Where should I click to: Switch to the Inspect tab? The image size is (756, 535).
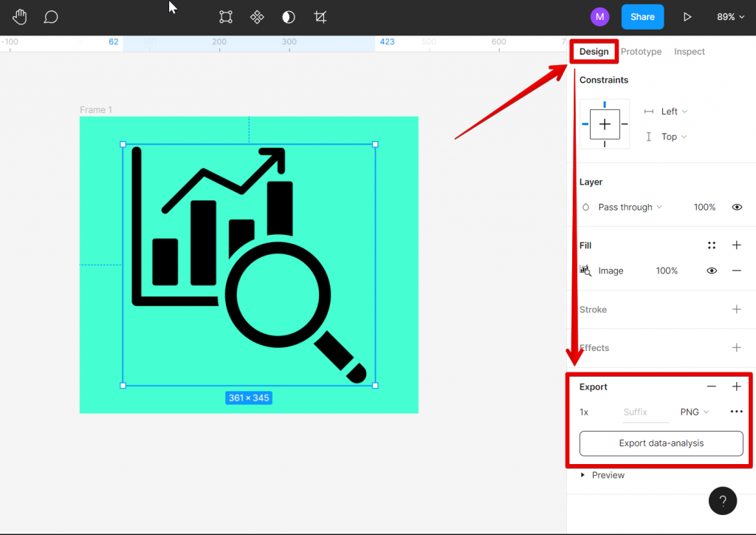[689, 51]
